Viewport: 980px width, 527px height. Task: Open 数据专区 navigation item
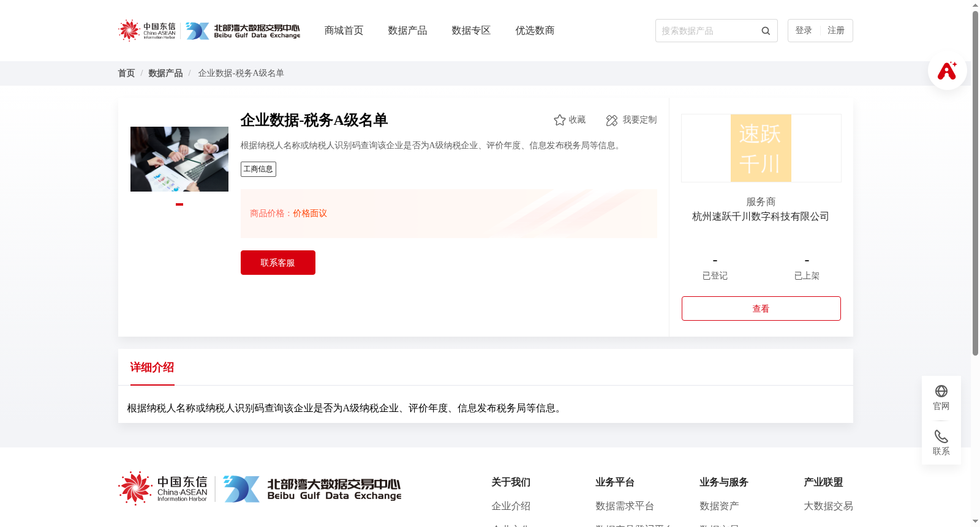coord(471,31)
